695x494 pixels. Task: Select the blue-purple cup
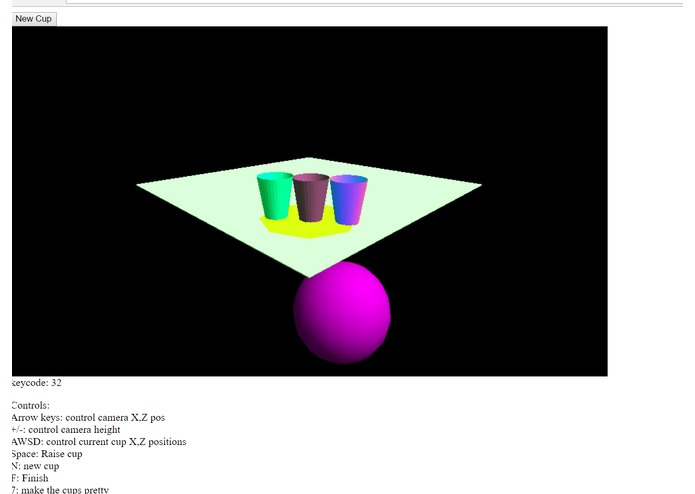coord(349,199)
